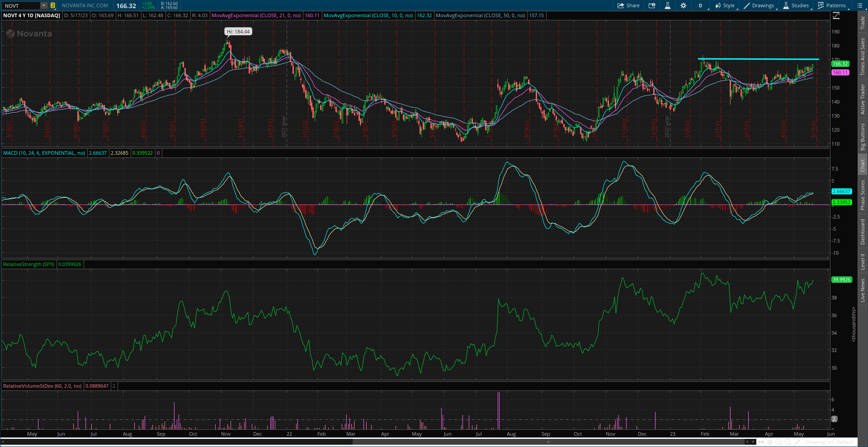The image size is (868, 447).
Task: Click the cyan horizontal resistance line drawing
Action: 759,59
